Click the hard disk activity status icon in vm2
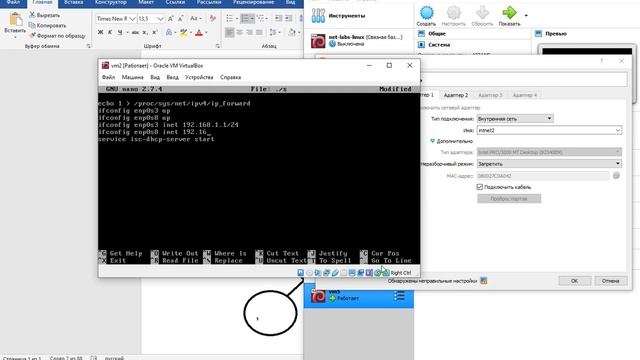Image resolution: width=640 pixels, height=360 pixels. [x=300, y=273]
